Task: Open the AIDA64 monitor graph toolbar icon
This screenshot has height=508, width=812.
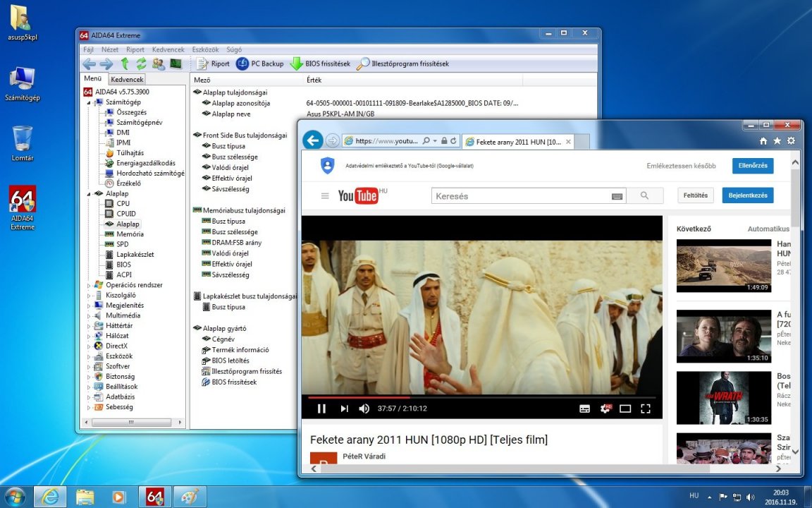Action: [x=176, y=64]
